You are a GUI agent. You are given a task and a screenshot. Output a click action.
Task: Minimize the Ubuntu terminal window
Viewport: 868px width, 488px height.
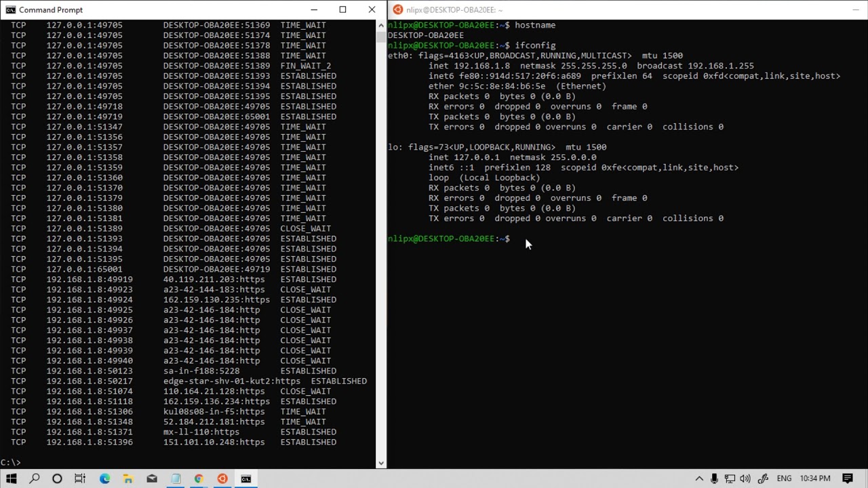[856, 9]
